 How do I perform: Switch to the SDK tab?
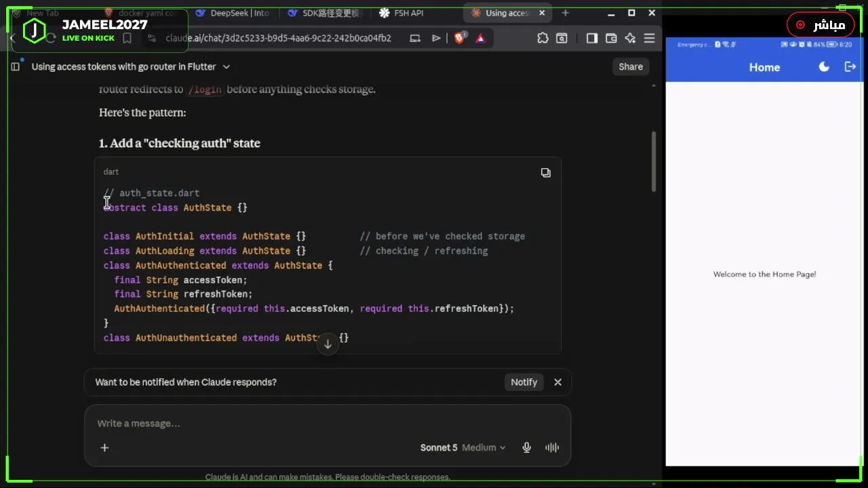tap(325, 13)
